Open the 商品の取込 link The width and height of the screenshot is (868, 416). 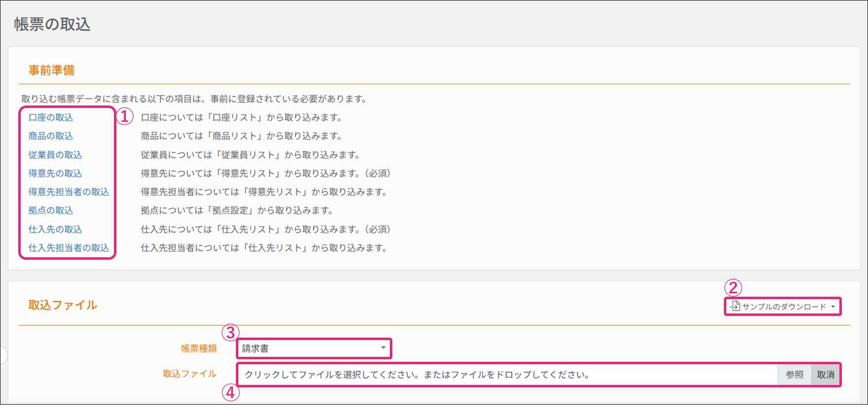[x=51, y=136]
